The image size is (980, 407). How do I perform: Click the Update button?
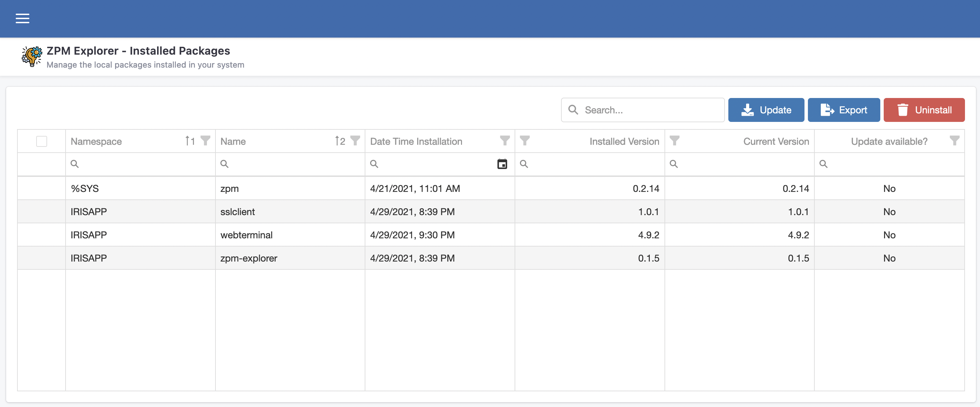coord(766,110)
